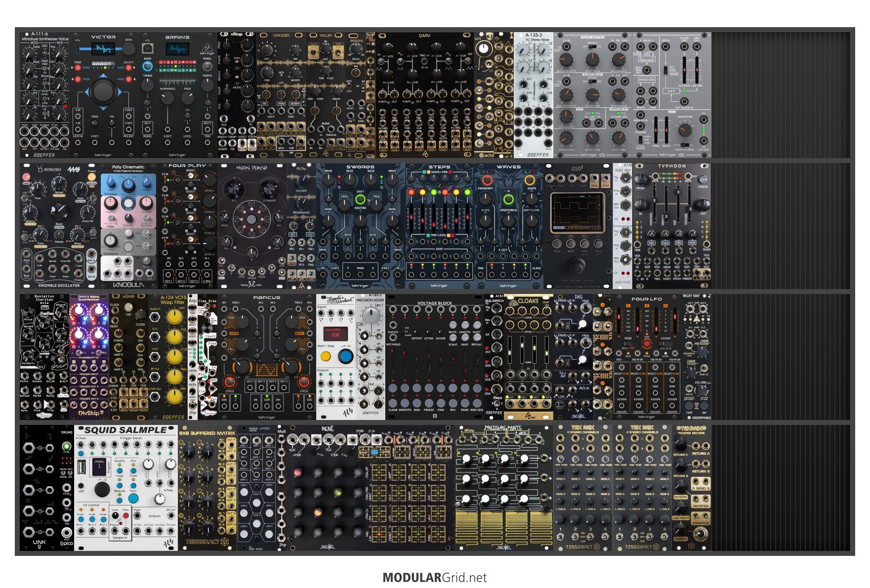The image size is (870, 588).
Task: Click the blue BANK button on Brains
Action: click(x=148, y=66)
